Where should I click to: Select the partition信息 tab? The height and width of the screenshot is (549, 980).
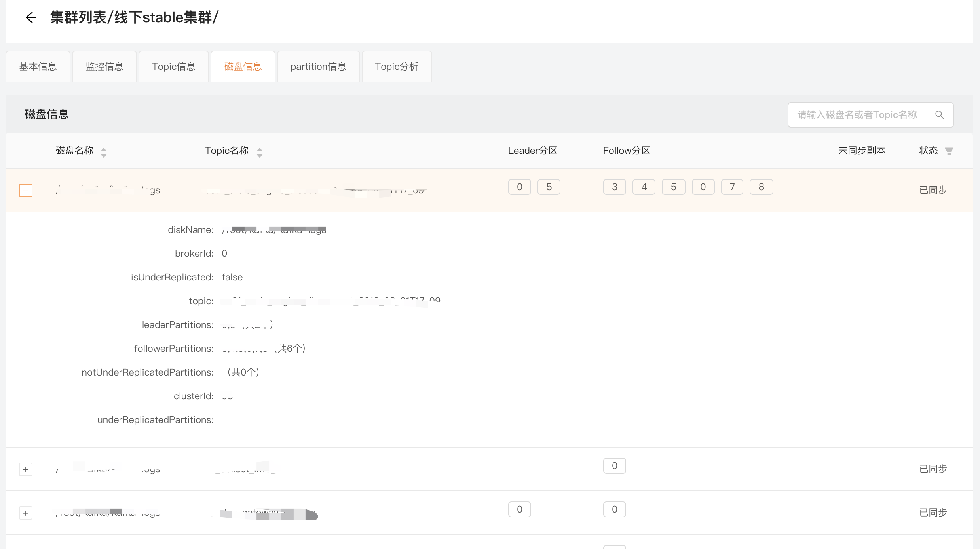pyautogui.click(x=318, y=67)
